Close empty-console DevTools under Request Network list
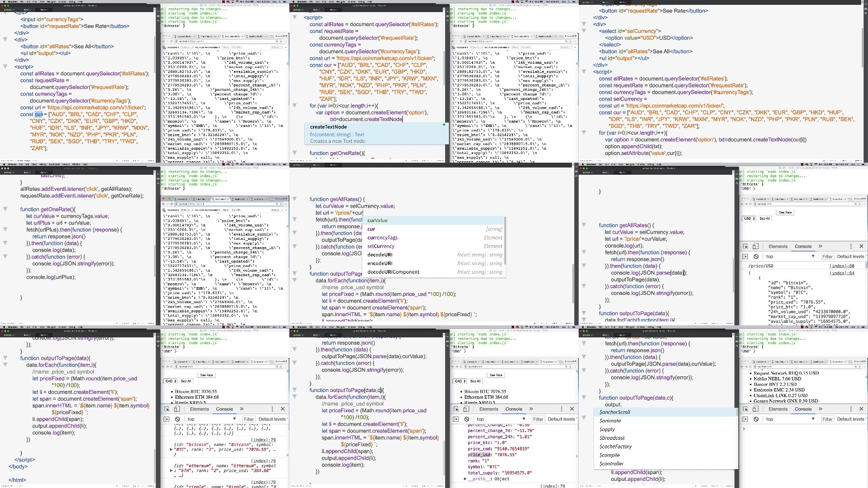Viewport: 868px width, 488px height. [861, 409]
